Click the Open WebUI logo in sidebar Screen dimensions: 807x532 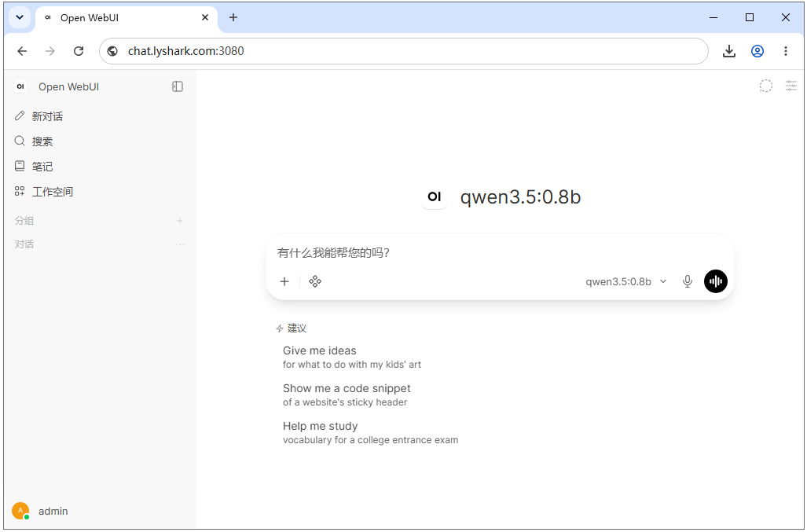point(20,86)
